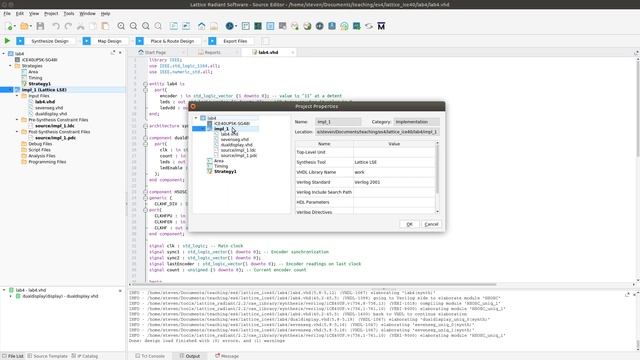Viewport: 640px width, 360px height.
Task: Click the properties table vertical scrollbar
Action: pyautogui.click(x=438, y=168)
